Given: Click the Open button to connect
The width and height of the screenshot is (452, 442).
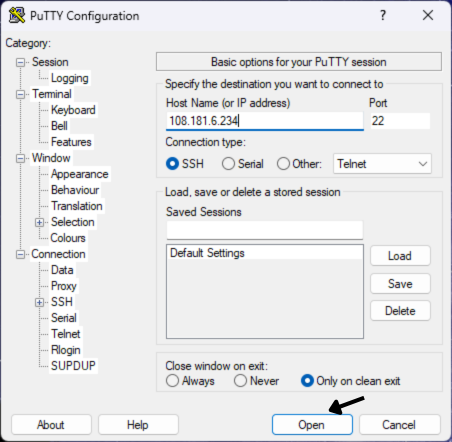Looking at the screenshot, I should 312,425.
